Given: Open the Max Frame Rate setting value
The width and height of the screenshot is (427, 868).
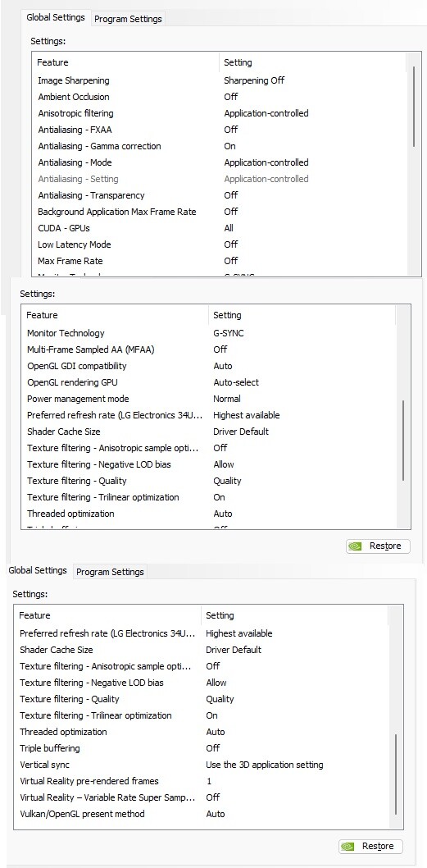Looking at the screenshot, I should [230, 261].
